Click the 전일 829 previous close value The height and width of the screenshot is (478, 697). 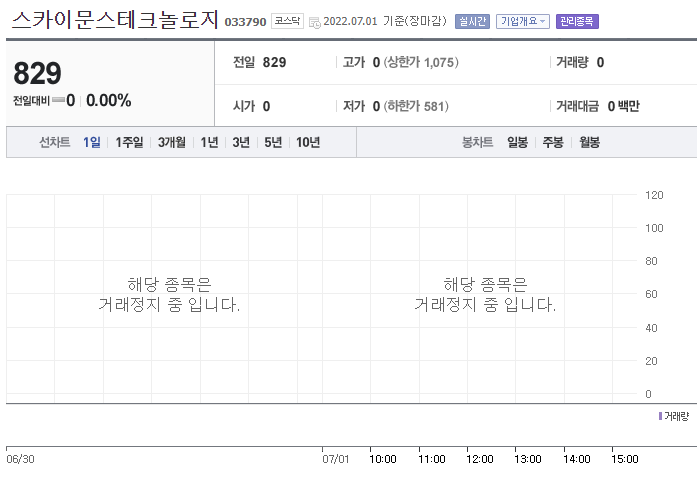(260, 62)
